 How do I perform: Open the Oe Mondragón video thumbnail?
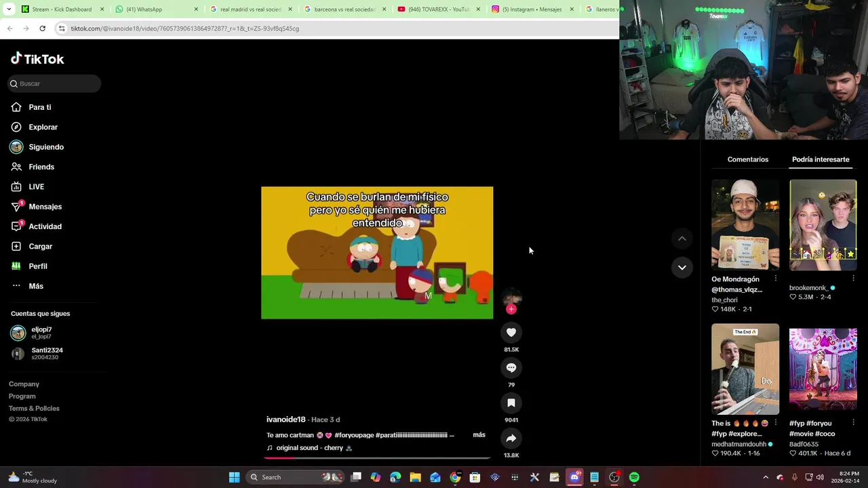(x=745, y=225)
